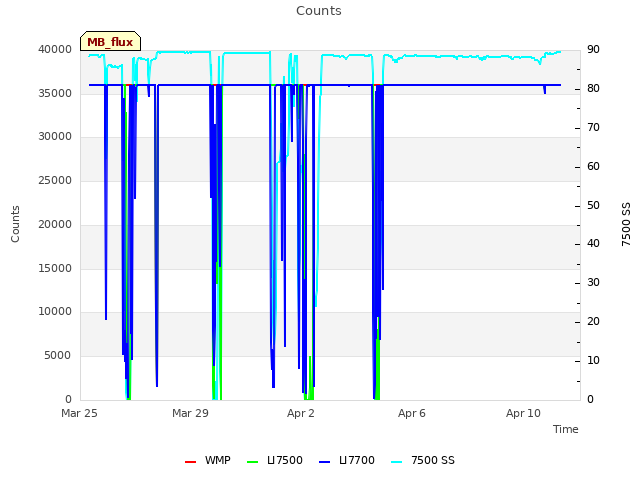Click the 25000 left axis label
640x480 pixels.
tap(55, 180)
